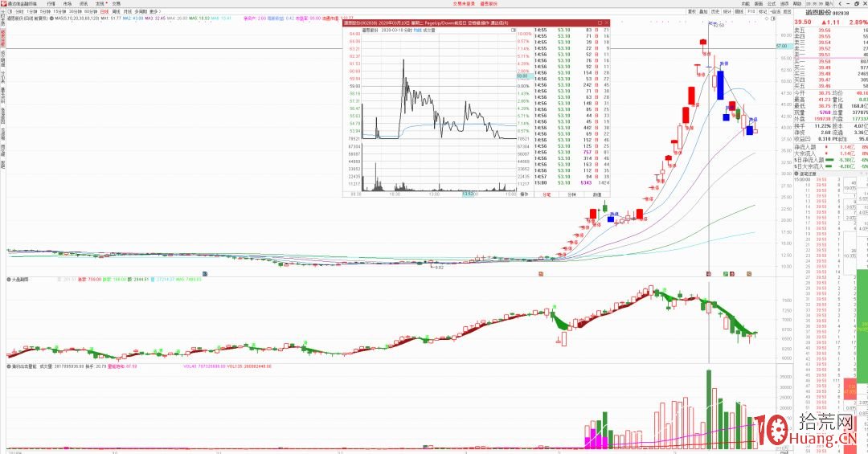
Task: Click the 39.50 current price value
Action: [803, 22]
